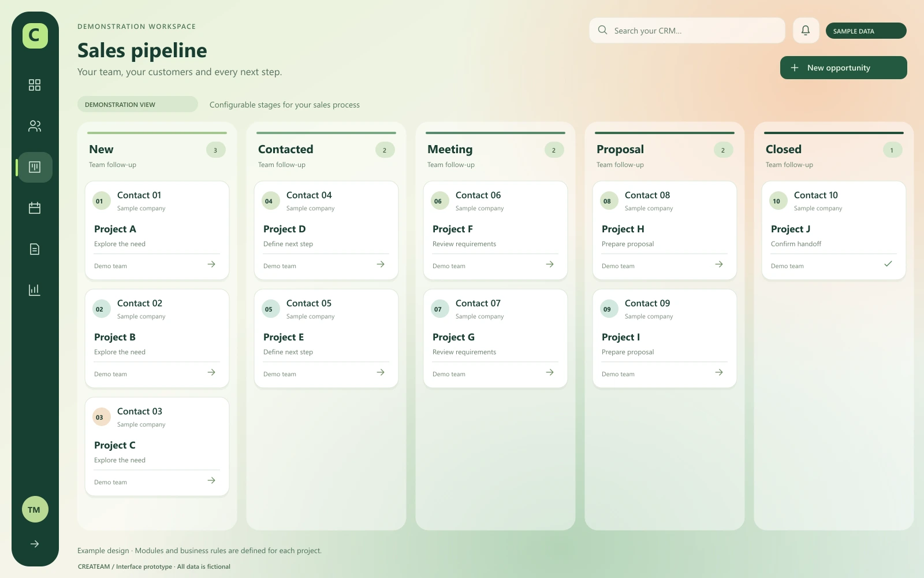Open the Contact 01 name

(139, 195)
